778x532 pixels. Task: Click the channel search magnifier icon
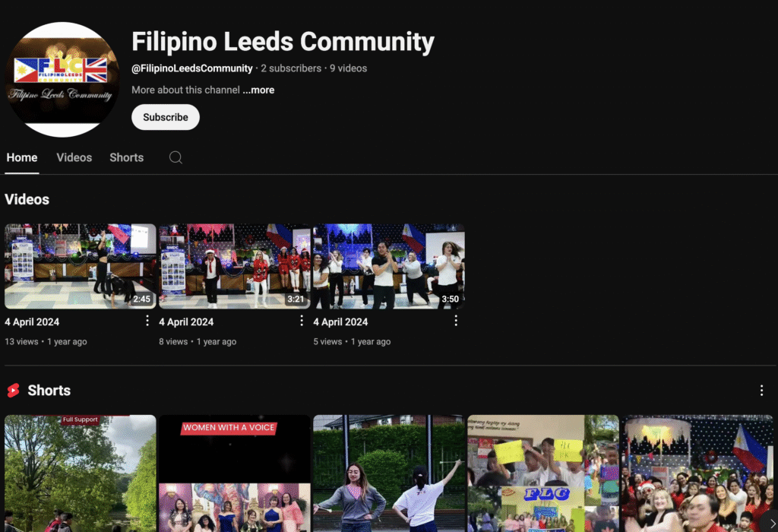(x=176, y=157)
